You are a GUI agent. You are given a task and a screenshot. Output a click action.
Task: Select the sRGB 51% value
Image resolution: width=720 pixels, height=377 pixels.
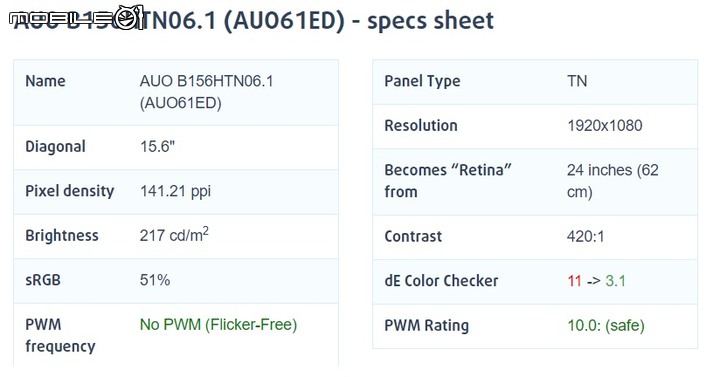[x=155, y=280]
